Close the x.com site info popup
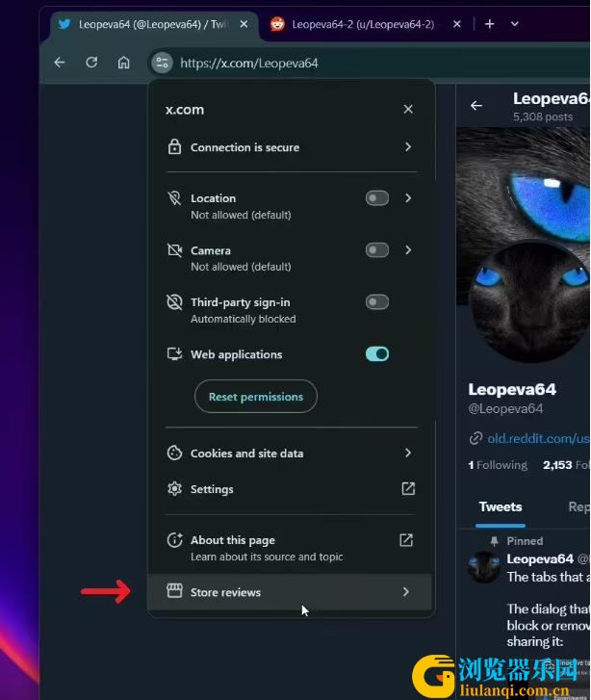 pos(408,110)
